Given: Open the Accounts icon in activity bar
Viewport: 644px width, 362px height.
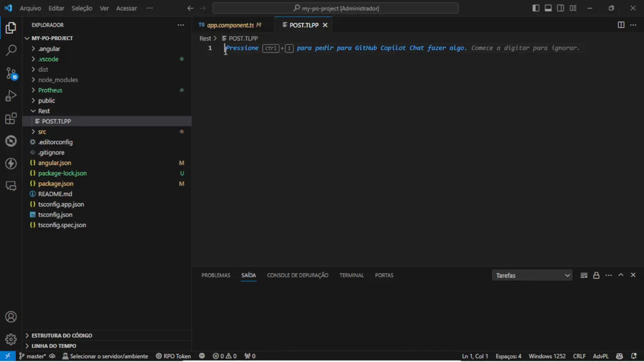Looking at the screenshot, I should point(11,317).
